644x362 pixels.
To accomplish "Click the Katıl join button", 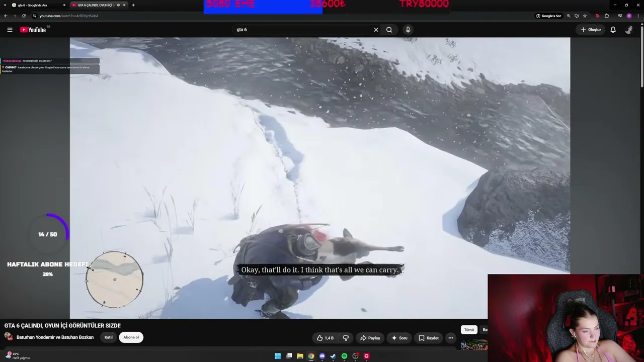I will point(108,337).
